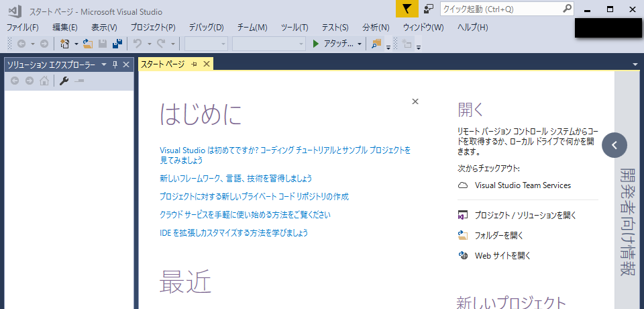The width and height of the screenshot is (644, 309).
Task: Toggle Solution Explorer auto-hide pin
Action: pyautogui.click(x=115, y=64)
